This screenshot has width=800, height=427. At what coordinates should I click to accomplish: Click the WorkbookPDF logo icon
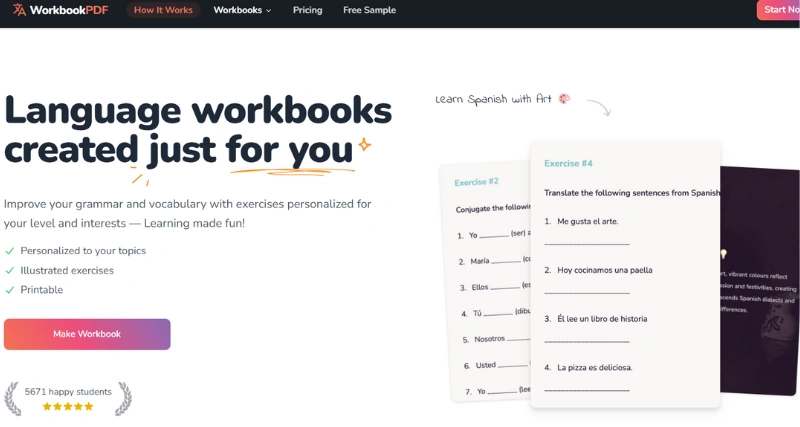(19, 10)
